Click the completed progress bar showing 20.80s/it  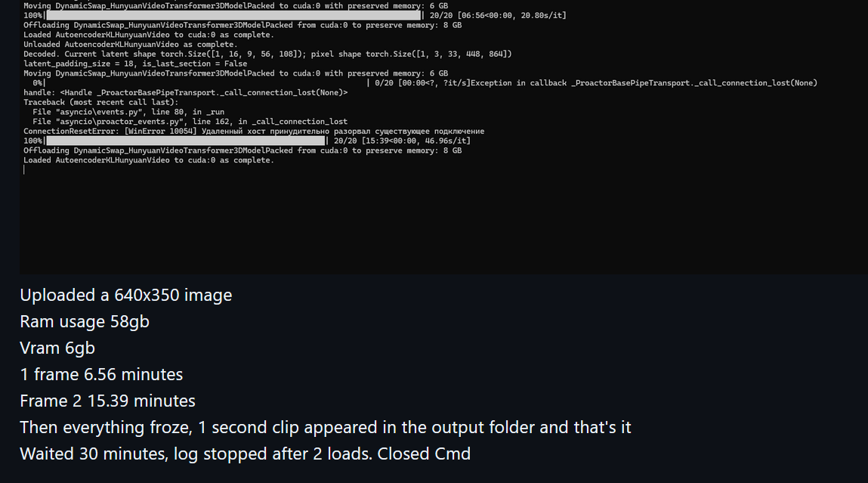[x=295, y=16]
